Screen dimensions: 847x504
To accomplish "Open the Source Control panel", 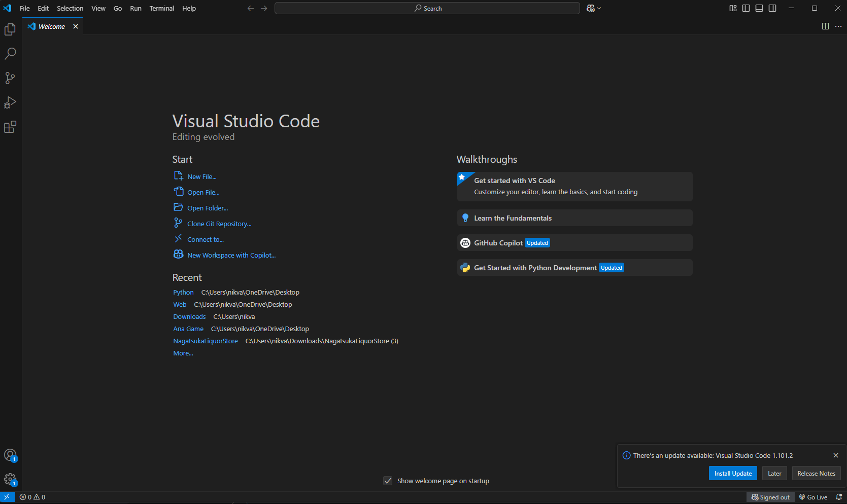I will [10, 78].
